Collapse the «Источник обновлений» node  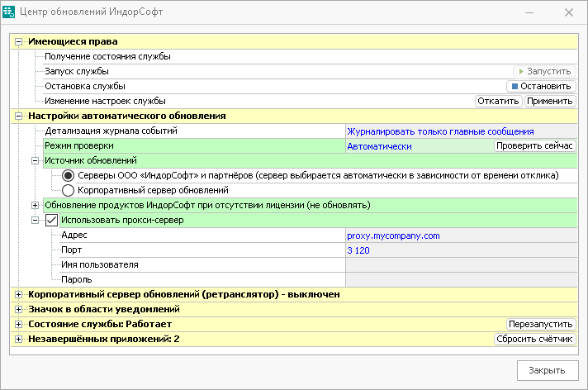[x=35, y=160]
